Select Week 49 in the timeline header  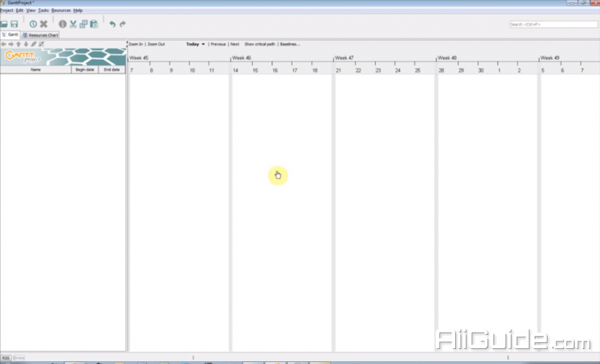pos(550,58)
